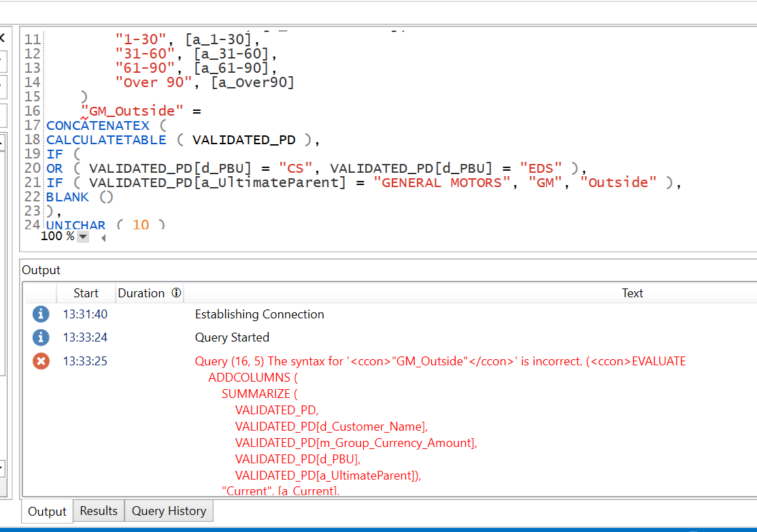
Task: Click 'VALIDATED_PD[a_UltimateParent]),' in error output
Action: (328, 476)
